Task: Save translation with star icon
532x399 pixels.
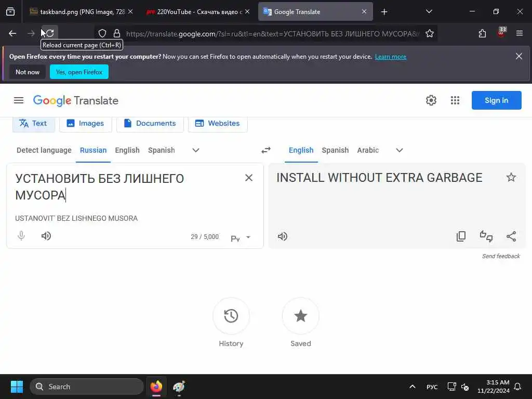Action: pos(511,177)
